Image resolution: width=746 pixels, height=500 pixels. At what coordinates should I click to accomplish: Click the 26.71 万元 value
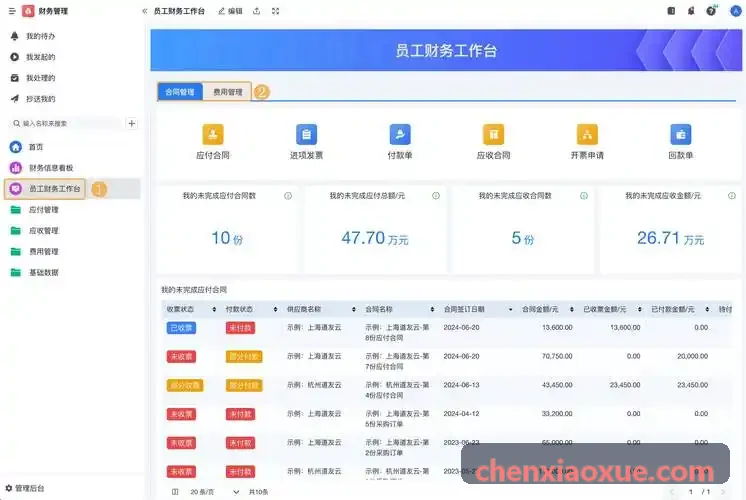pos(670,238)
